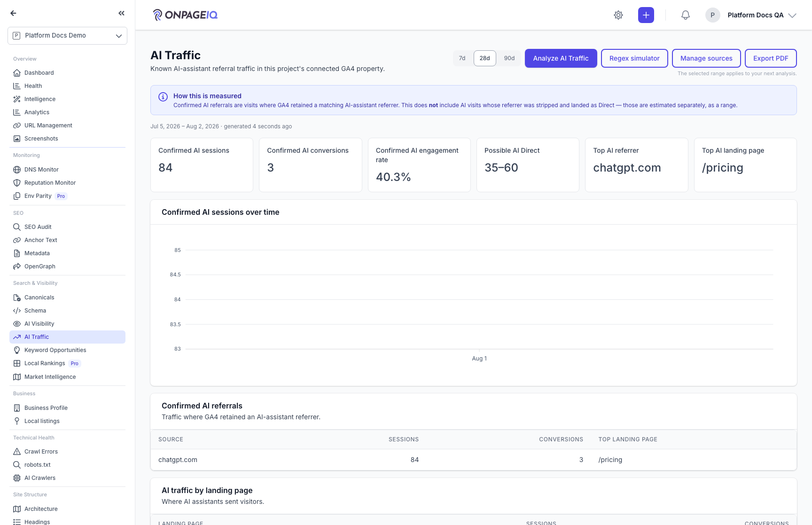Image resolution: width=812 pixels, height=525 pixels.
Task: Click Export PDF button
Action: click(771, 58)
